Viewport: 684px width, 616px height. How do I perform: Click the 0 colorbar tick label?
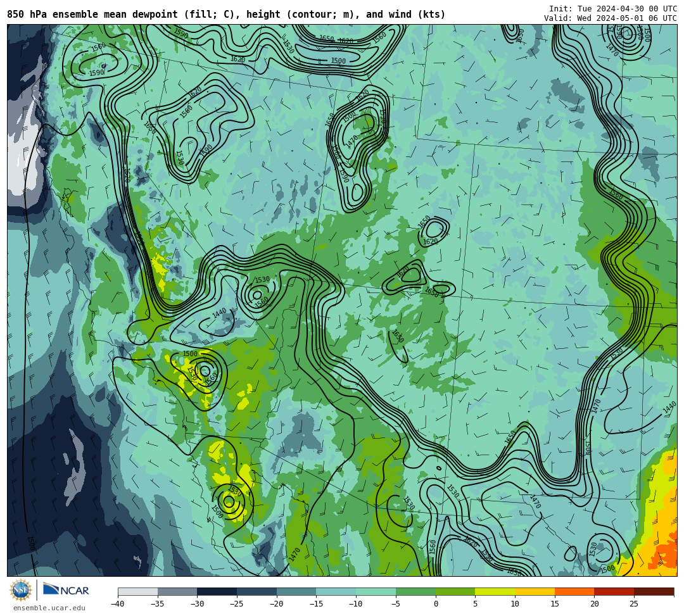[435, 604]
